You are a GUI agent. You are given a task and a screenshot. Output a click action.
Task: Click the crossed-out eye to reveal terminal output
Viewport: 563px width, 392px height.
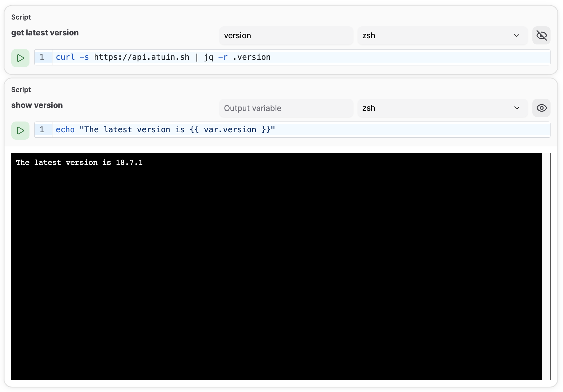coord(541,35)
